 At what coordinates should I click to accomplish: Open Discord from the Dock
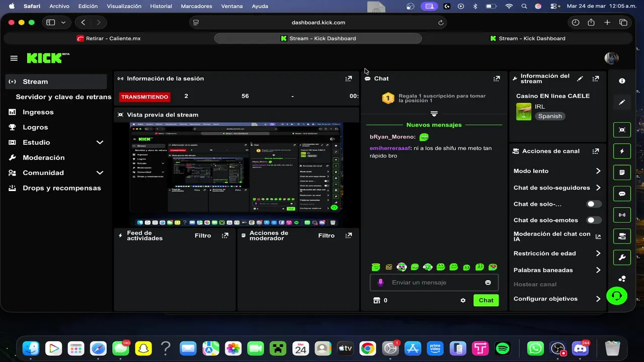point(580,348)
